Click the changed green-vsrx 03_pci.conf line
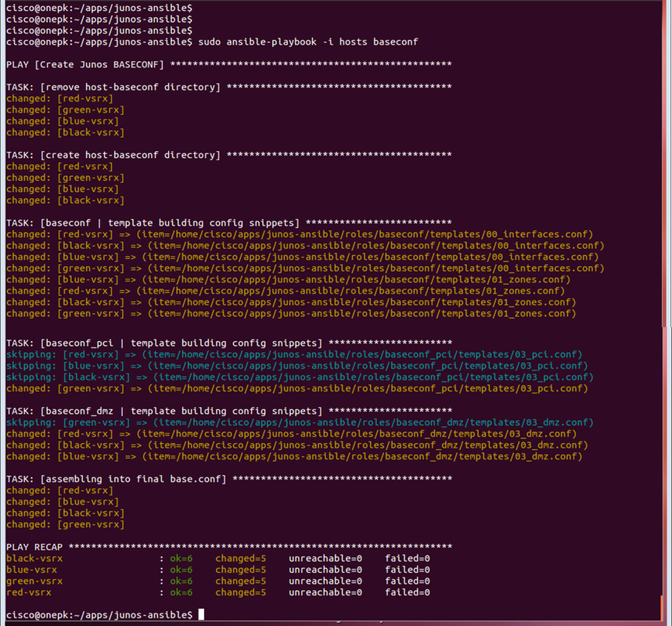 click(x=297, y=388)
